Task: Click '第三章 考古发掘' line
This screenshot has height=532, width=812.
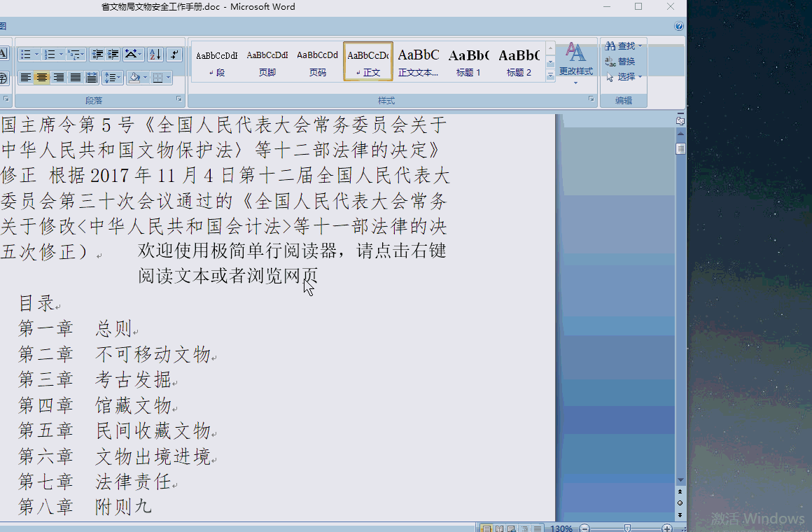Action: coord(98,379)
